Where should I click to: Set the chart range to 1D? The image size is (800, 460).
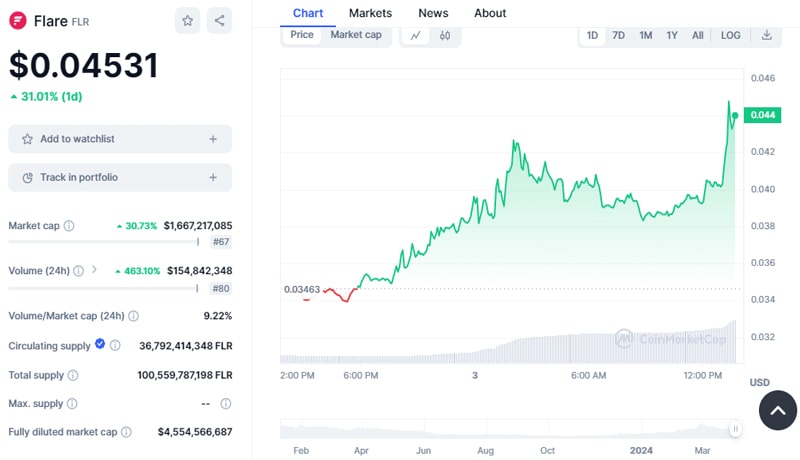pyautogui.click(x=592, y=35)
